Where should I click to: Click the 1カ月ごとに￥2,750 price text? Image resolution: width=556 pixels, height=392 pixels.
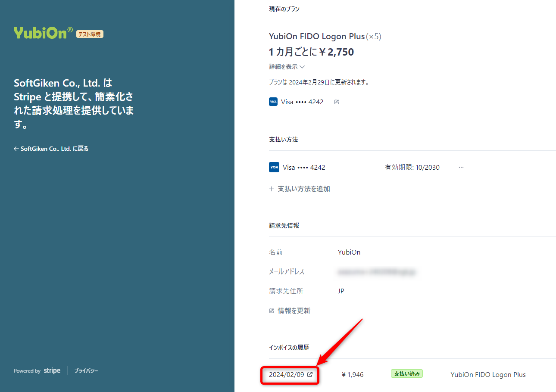point(311,52)
